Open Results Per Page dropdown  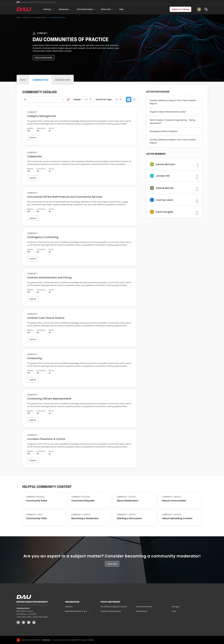click(x=118, y=100)
